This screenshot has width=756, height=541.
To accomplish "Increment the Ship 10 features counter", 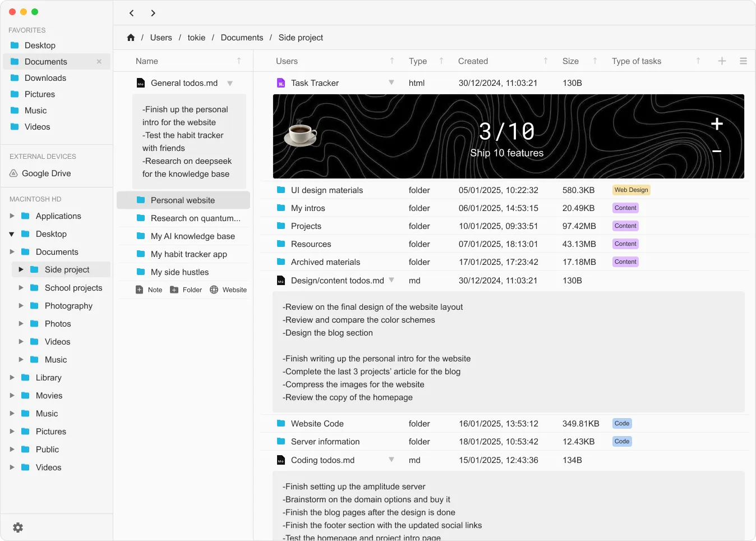I will tap(716, 124).
